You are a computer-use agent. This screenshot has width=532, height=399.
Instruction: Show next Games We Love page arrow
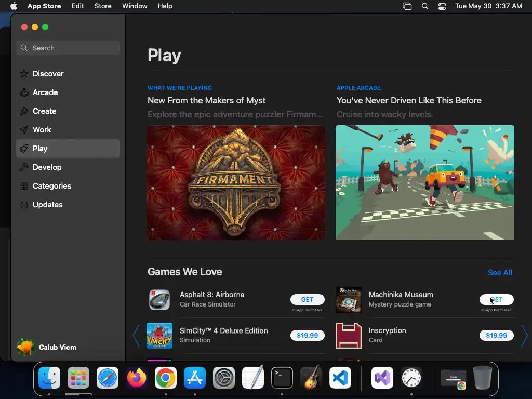coord(525,336)
